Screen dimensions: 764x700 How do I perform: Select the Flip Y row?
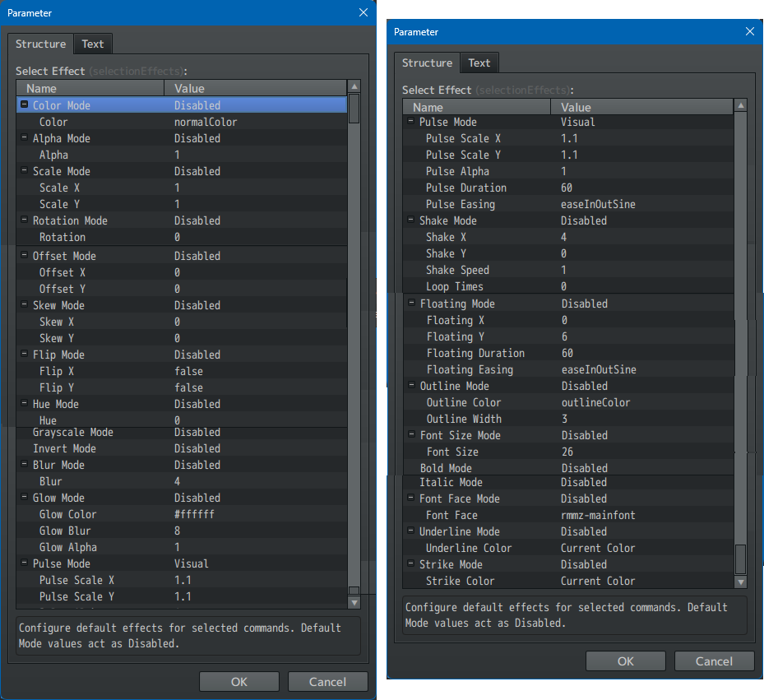182,387
